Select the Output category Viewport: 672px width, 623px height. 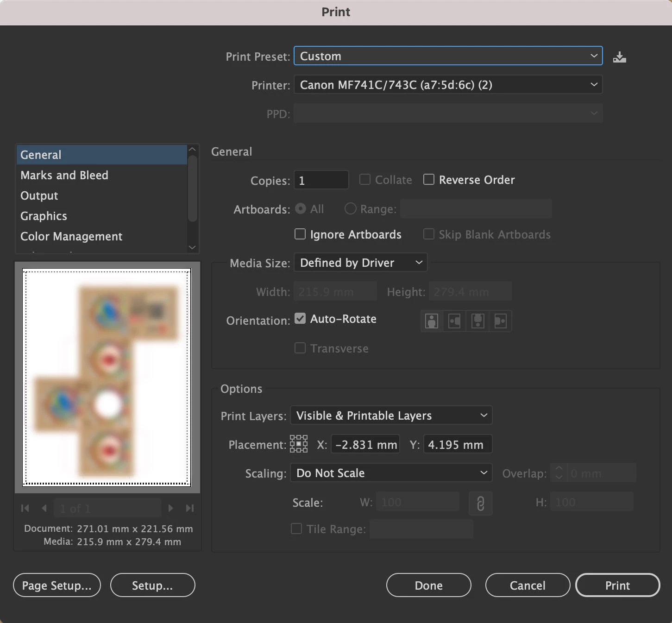tap(102, 195)
